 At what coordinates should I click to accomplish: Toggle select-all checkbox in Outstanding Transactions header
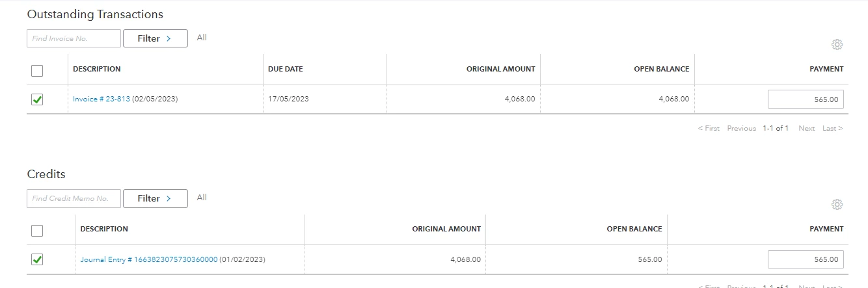pyautogui.click(x=37, y=70)
